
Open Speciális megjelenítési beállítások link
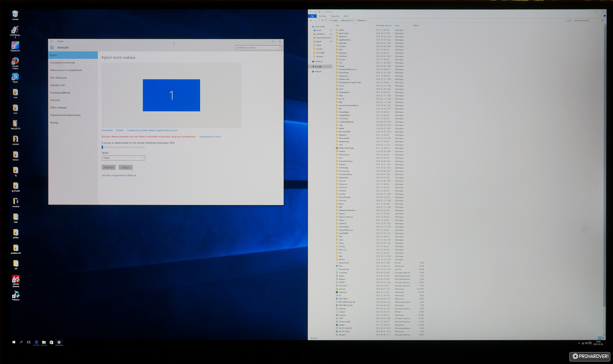[119, 175]
